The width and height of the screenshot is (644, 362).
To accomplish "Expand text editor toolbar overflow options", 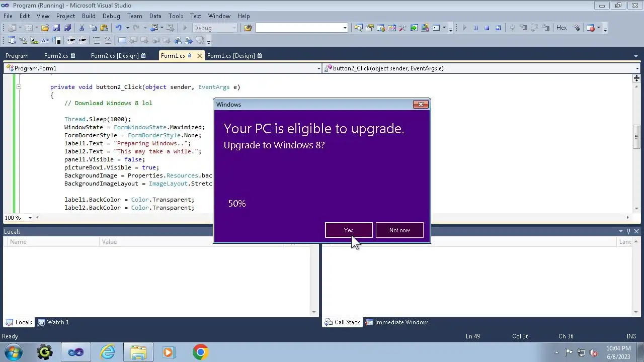I will point(209,42).
